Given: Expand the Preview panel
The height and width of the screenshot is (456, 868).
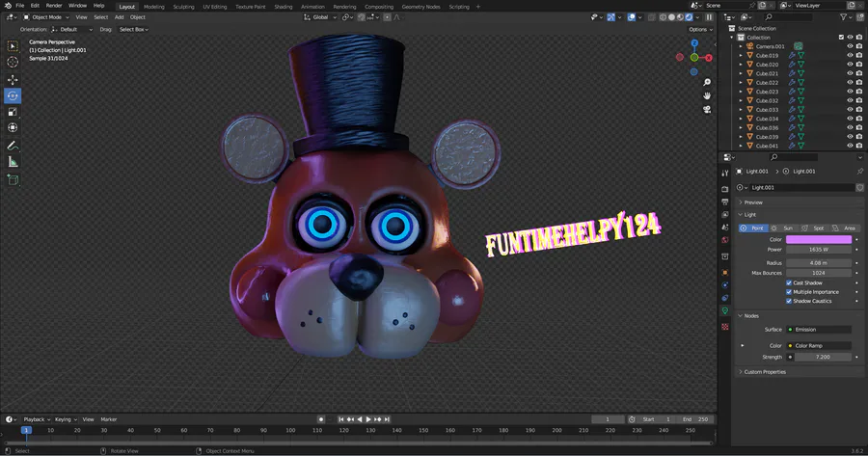Looking at the screenshot, I should pos(753,202).
